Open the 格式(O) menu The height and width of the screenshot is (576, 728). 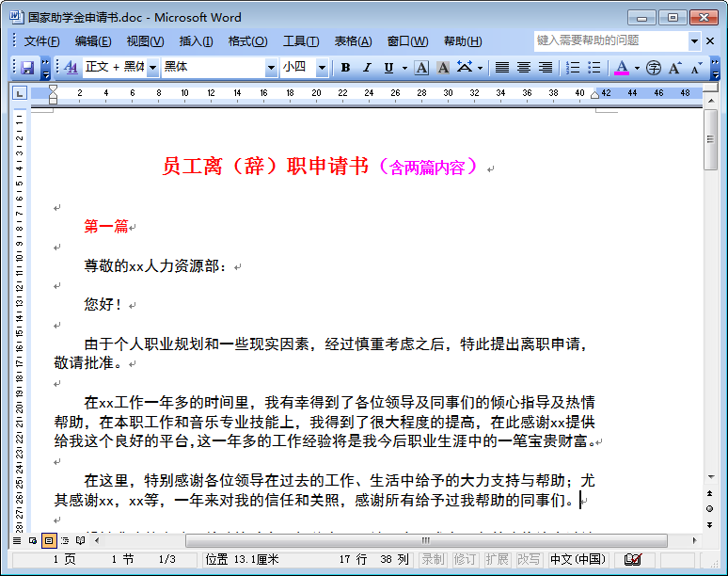[247, 41]
